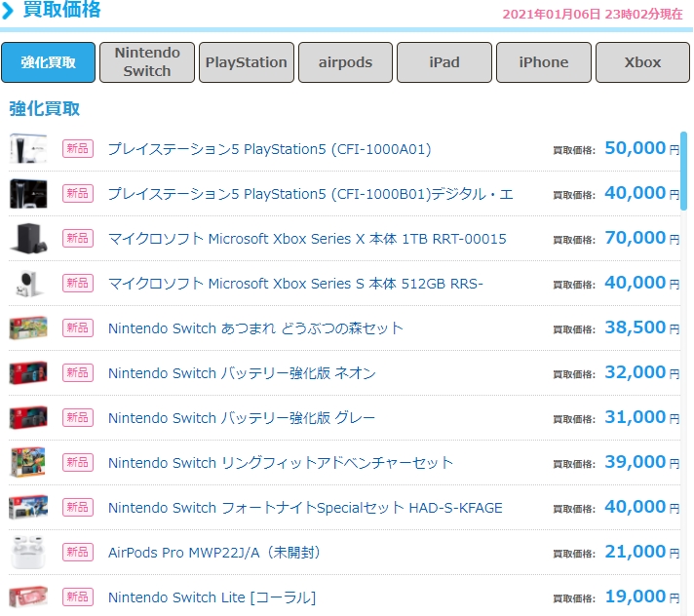Click the white Xbox Series S thumbnail
The image size is (694, 616).
pos(28,283)
